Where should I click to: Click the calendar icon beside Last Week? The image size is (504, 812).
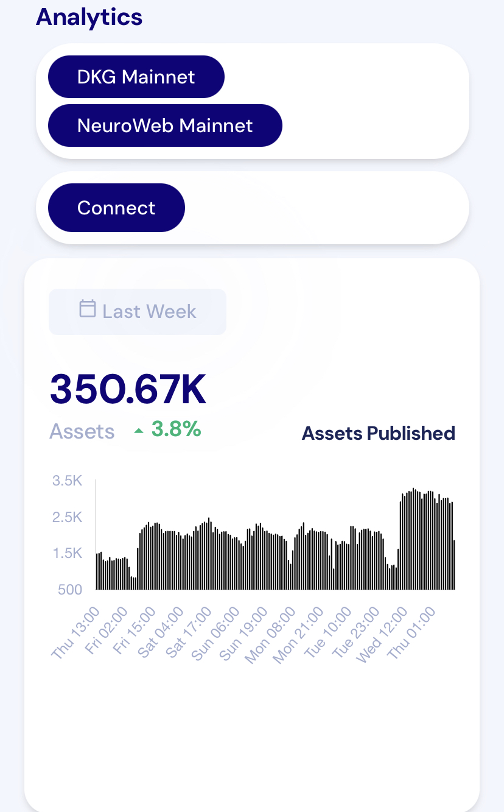tap(88, 308)
